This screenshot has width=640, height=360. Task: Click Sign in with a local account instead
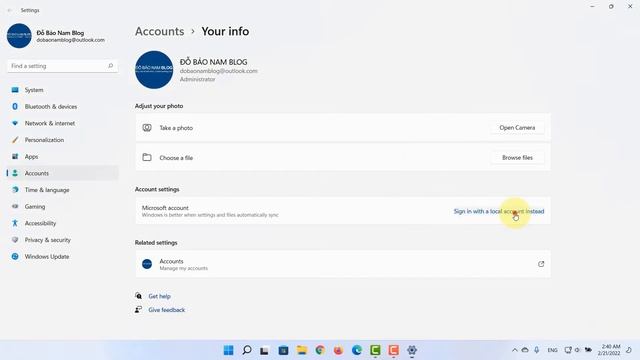pyautogui.click(x=499, y=211)
